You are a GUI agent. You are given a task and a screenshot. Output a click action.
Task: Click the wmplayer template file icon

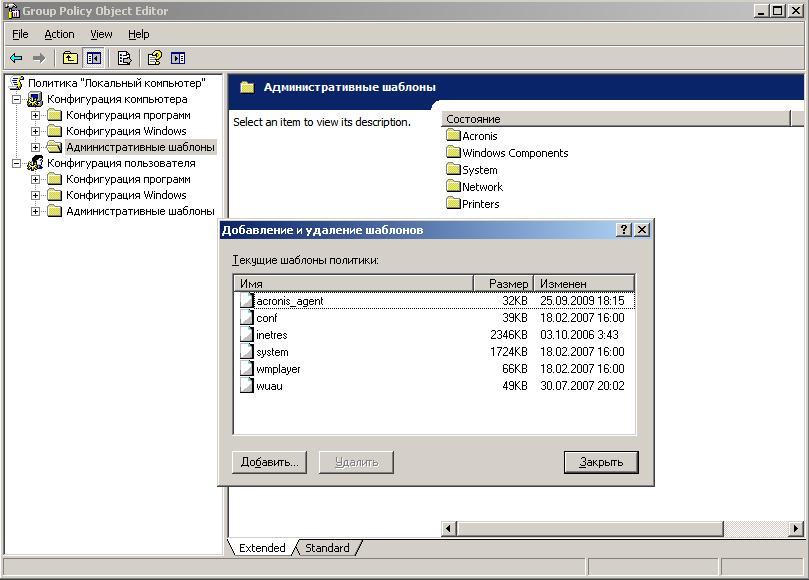coord(247,369)
